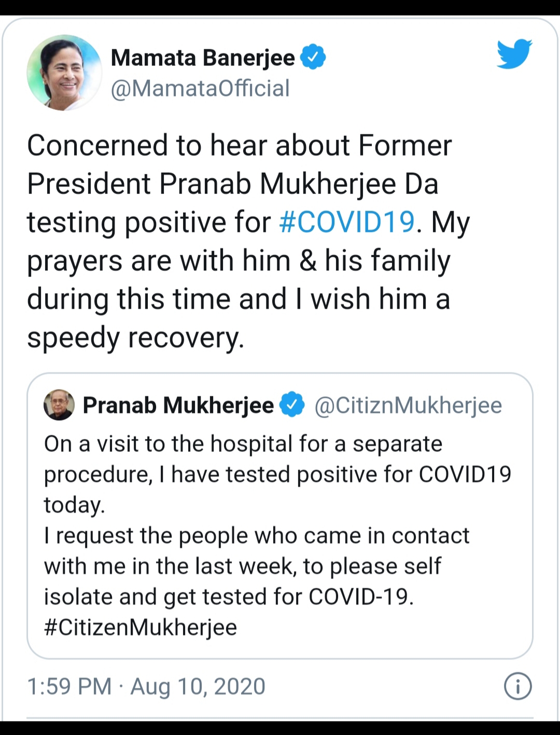Image resolution: width=560 pixels, height=735 pixels.
Task: Open the Mamata Banerjee display name
Action: click(x=203, y=58)
